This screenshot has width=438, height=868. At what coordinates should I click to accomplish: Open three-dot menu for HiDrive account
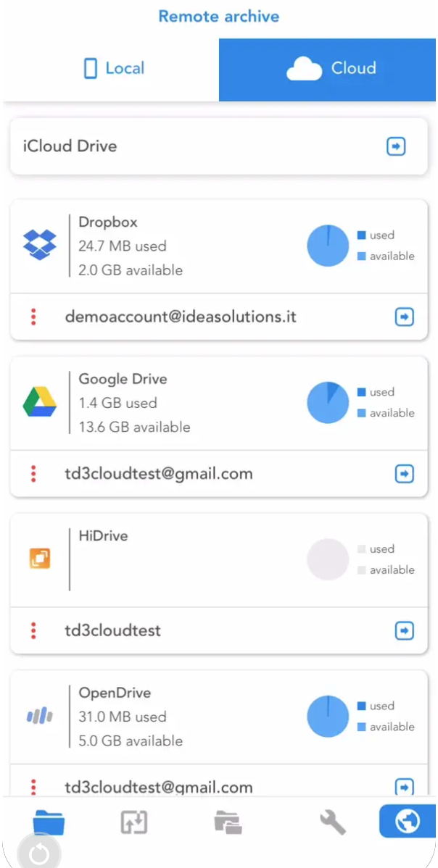click(33, 630)
